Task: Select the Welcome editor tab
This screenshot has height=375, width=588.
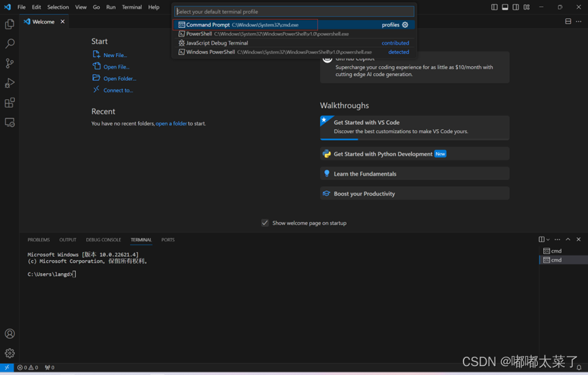Action: [44, 22]
